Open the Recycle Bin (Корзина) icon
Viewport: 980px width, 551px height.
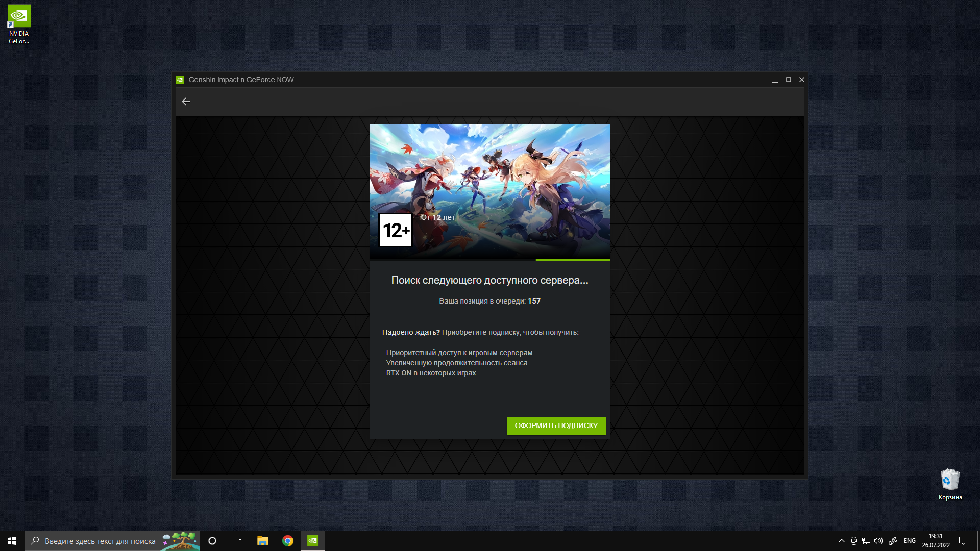tap(950, 484)
